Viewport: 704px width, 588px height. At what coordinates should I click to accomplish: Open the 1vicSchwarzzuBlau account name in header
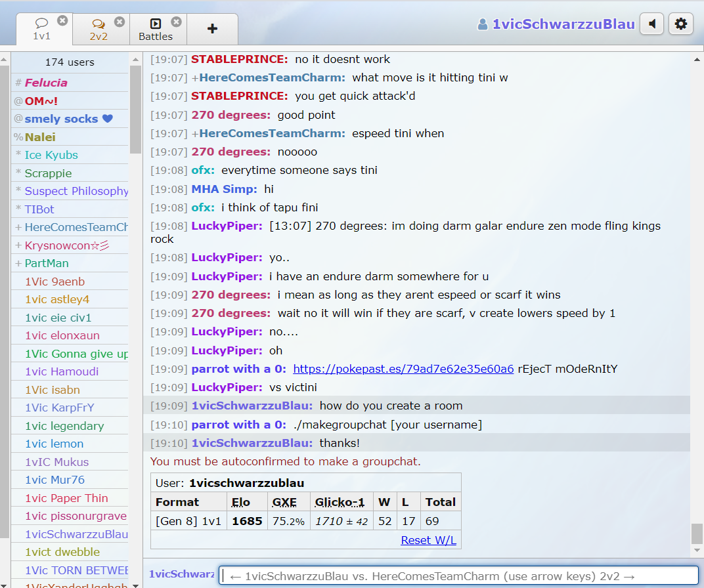(563, 24)
